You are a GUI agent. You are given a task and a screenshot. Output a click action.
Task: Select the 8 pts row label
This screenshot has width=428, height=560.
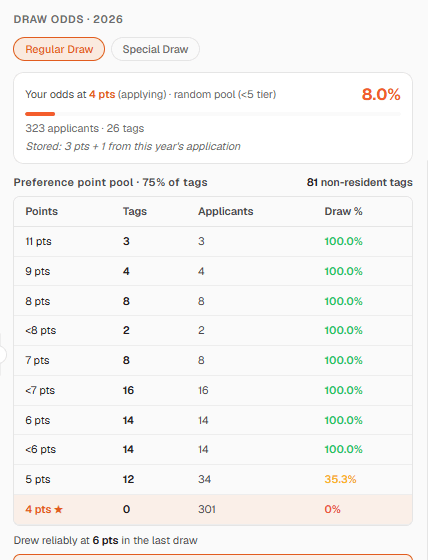[x=38, y=301]
